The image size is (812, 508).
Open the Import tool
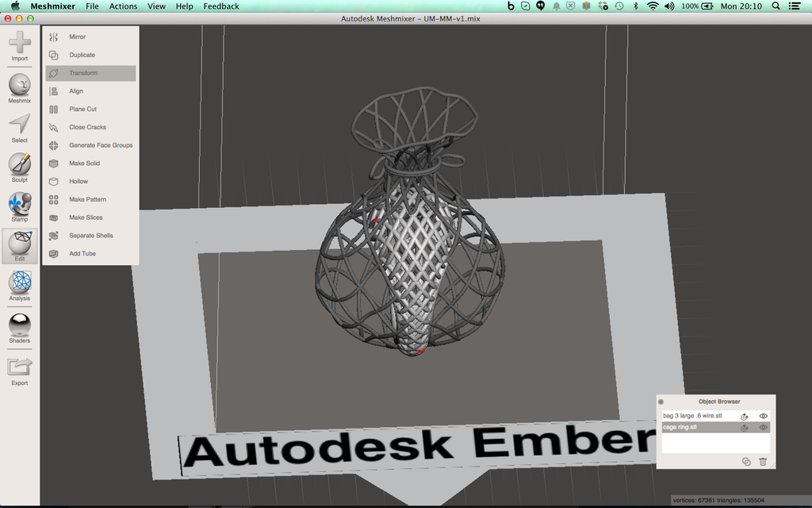[20, 46]
